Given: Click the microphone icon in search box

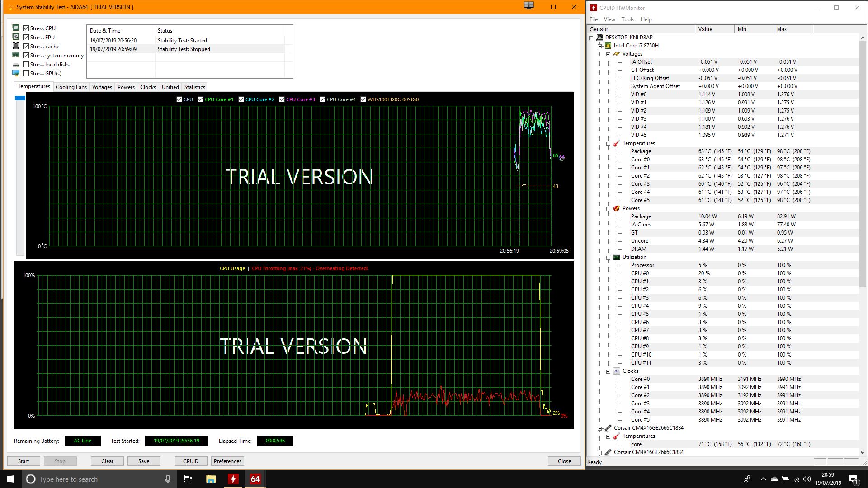Looking at the screenshot, I should [x=168, y=479].
